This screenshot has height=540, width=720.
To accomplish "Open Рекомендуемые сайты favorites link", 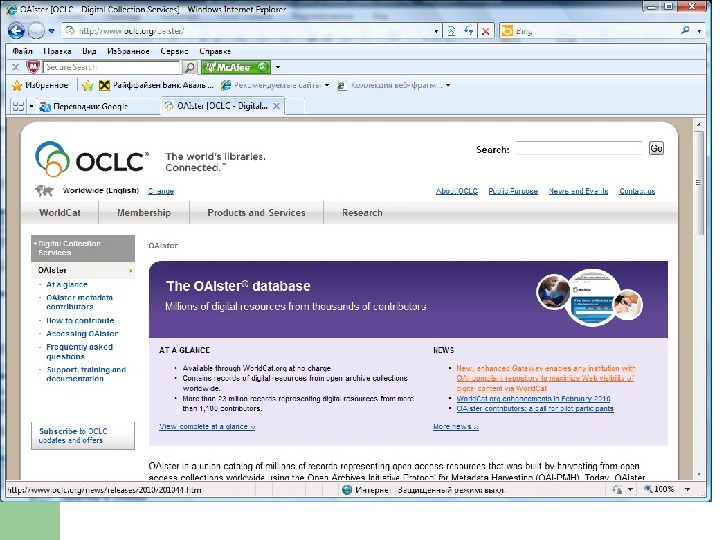I will (272, 85).
